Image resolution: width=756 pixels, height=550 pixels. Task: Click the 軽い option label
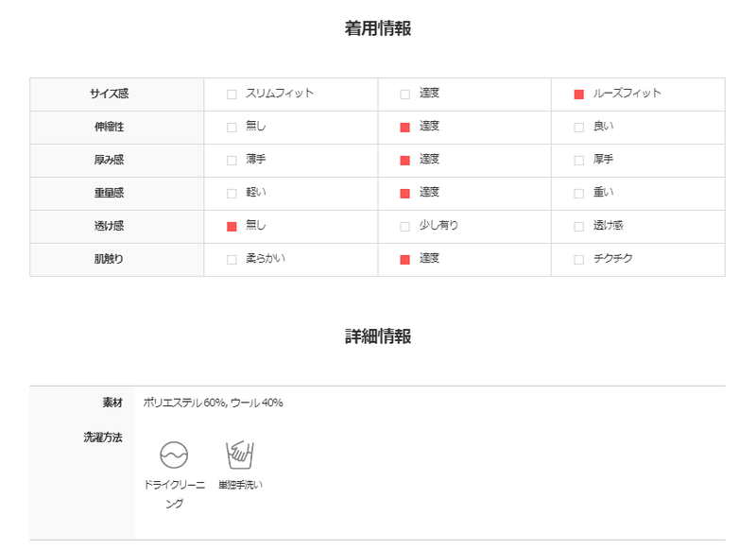click(x=256, y=193)
